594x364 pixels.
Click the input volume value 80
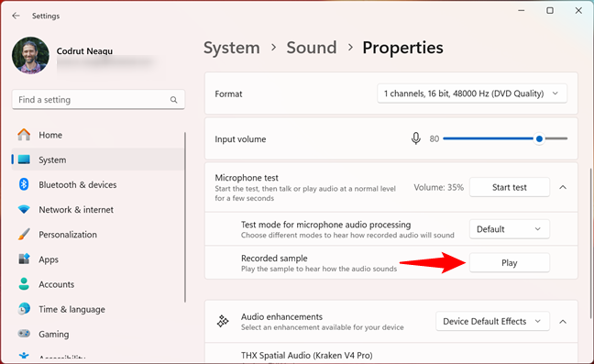[434, 139]
